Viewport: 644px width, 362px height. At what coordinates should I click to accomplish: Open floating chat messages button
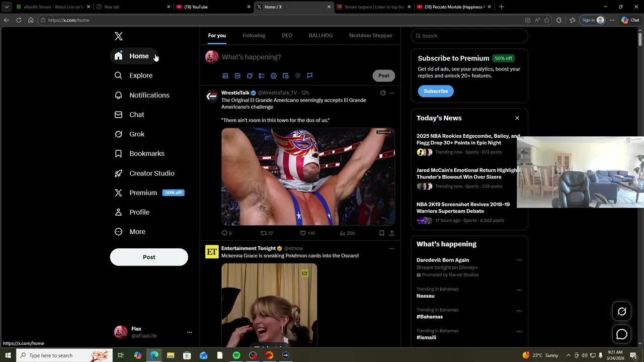point(622,334)
